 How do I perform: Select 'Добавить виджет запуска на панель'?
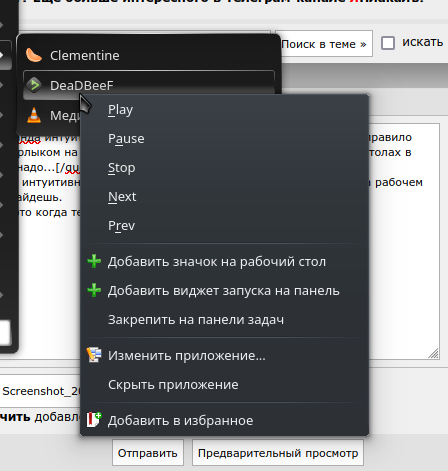224,291
